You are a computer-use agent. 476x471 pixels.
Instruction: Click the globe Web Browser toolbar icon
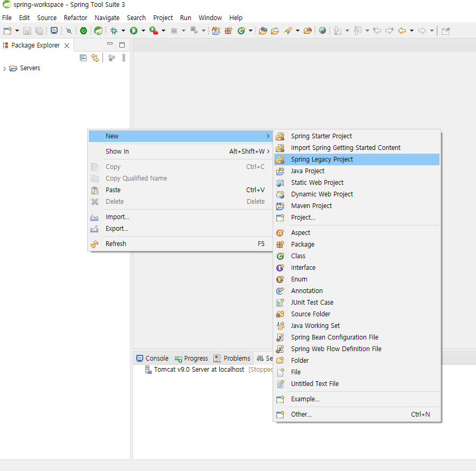[322, 30]
